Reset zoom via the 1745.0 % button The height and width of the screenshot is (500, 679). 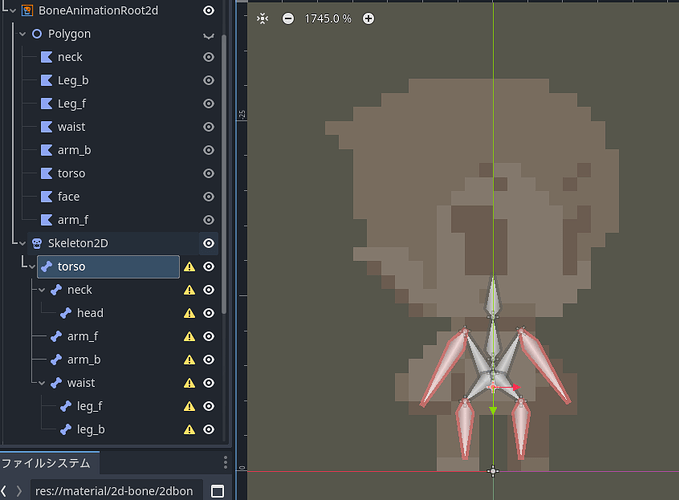point(327,19)
